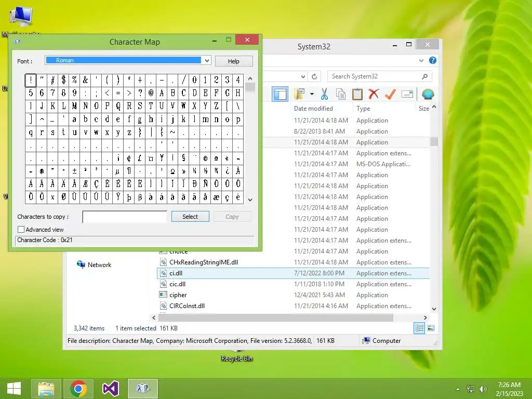Click the Select button in Character Map
This screenshot has height=399, width=532.
pyautogui.click(x=190, y=217)
